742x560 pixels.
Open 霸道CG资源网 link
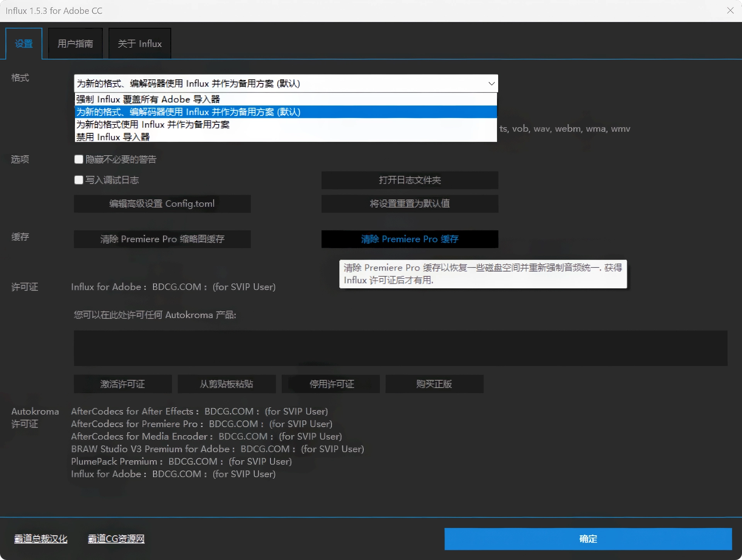[116, 539]
